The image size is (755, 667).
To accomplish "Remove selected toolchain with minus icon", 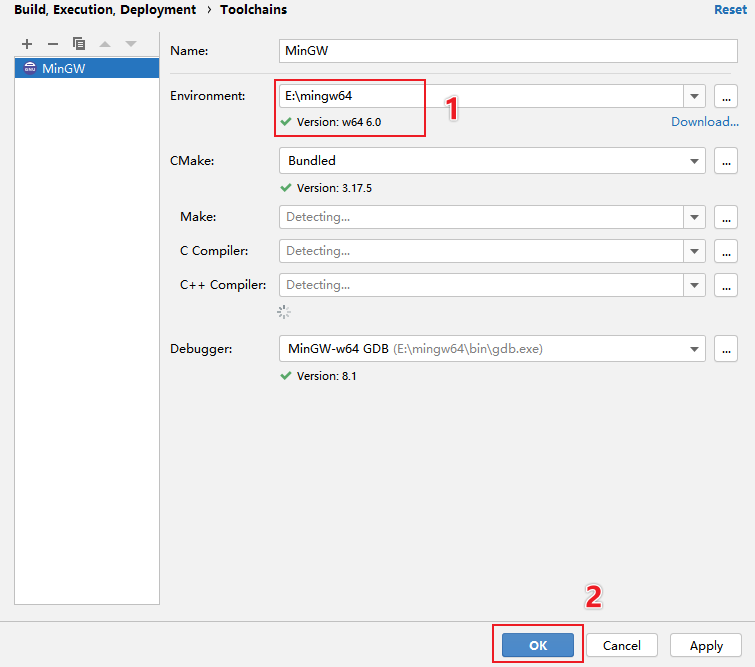I will click(53, 44).
